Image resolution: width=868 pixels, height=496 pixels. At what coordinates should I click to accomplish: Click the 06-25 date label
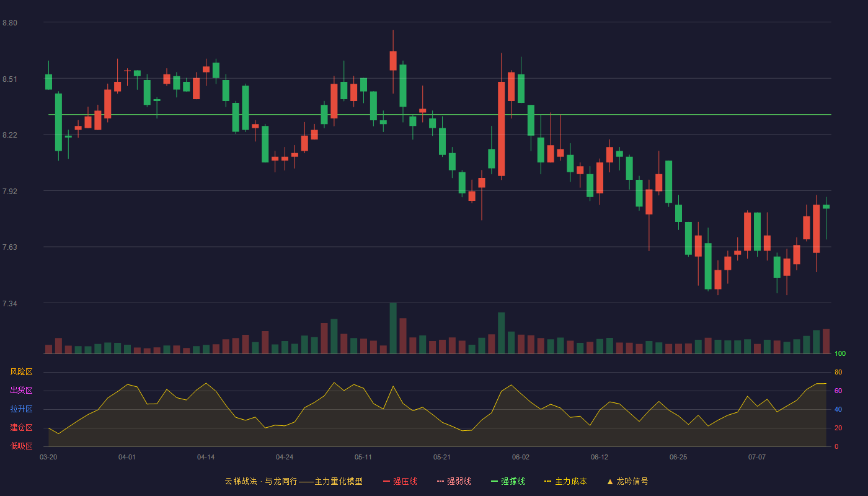(678, 457)
